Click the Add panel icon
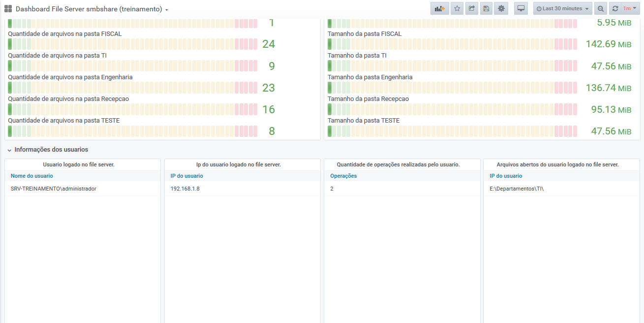The height and width of the screenshot is (323, 644). coord(439,8)
